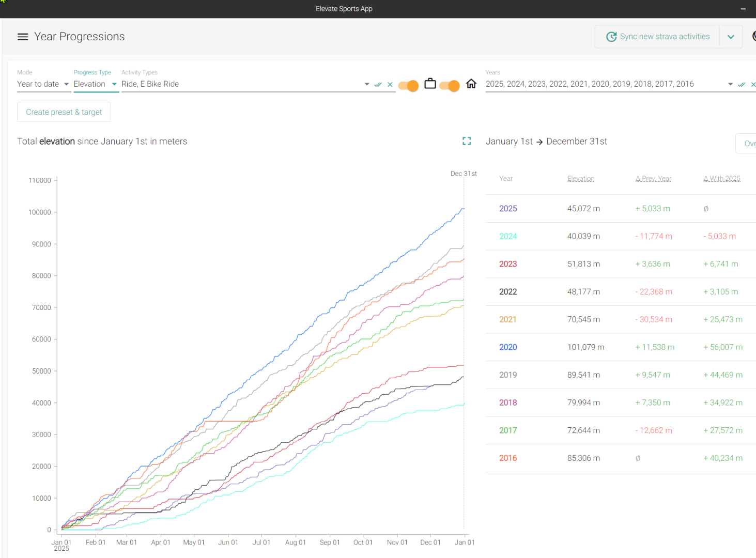Toggle the indoor rides switch
The width and height of the screenshot is (756, 558).
(450, 86)
